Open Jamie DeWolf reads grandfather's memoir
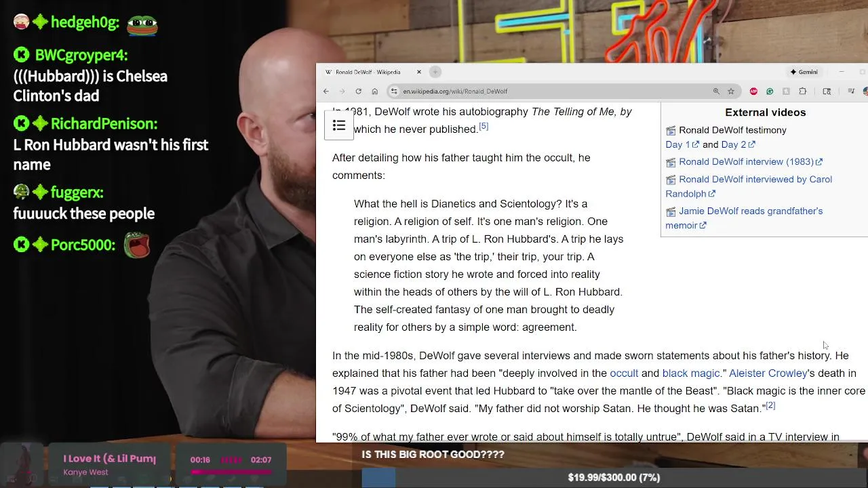 point(744,218)
